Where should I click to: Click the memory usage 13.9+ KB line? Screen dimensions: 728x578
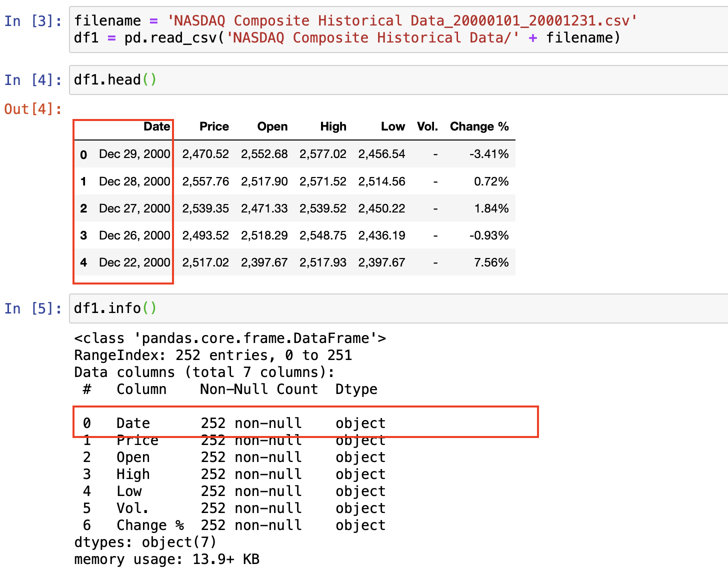(x=167, y=559)
